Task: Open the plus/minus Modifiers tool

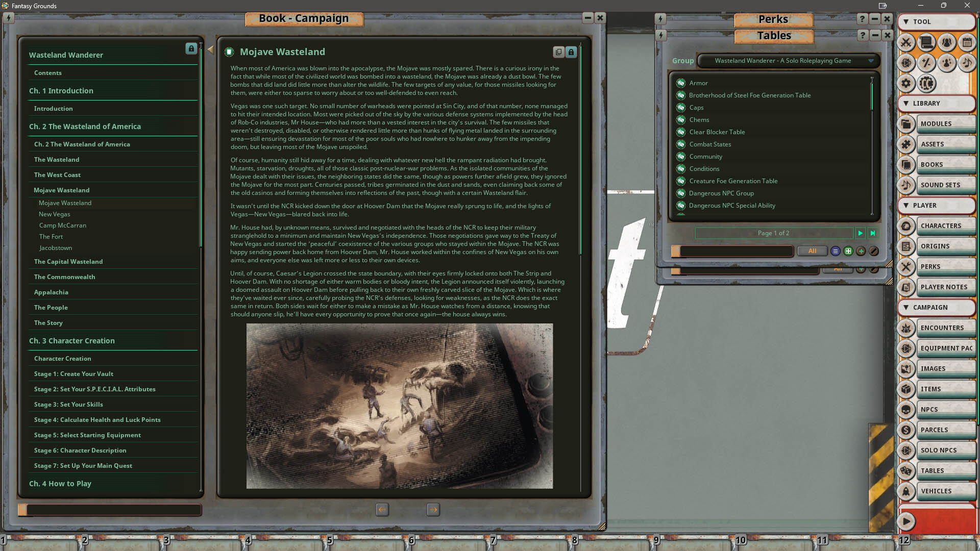Action: pyautogui.click(x=926, y=63)
